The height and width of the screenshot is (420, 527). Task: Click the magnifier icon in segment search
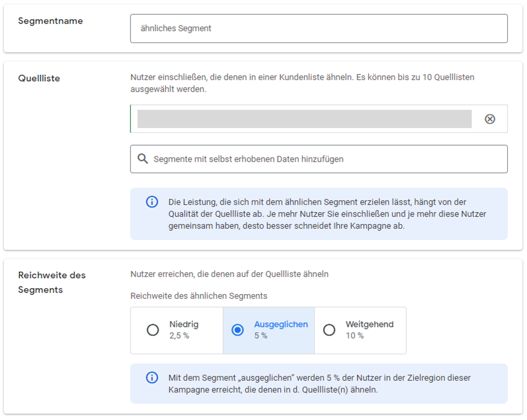click(x=143, y=159)
